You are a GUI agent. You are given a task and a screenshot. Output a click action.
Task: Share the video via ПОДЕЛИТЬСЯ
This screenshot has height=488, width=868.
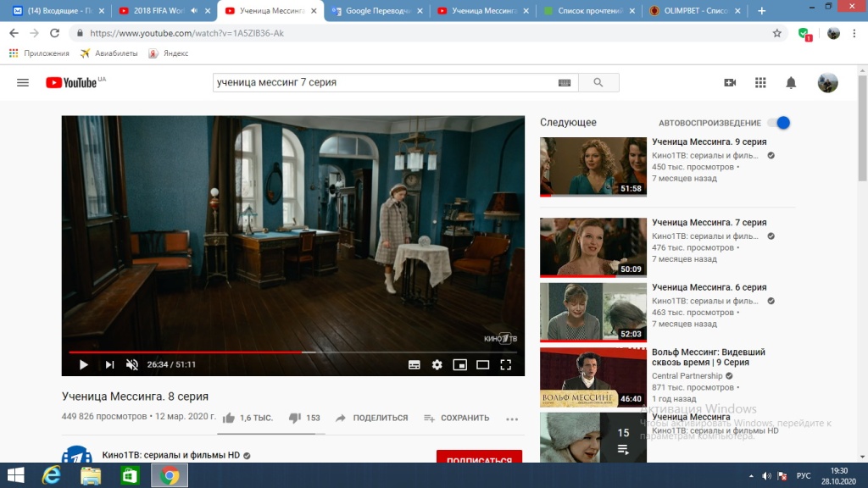(371, 418)
